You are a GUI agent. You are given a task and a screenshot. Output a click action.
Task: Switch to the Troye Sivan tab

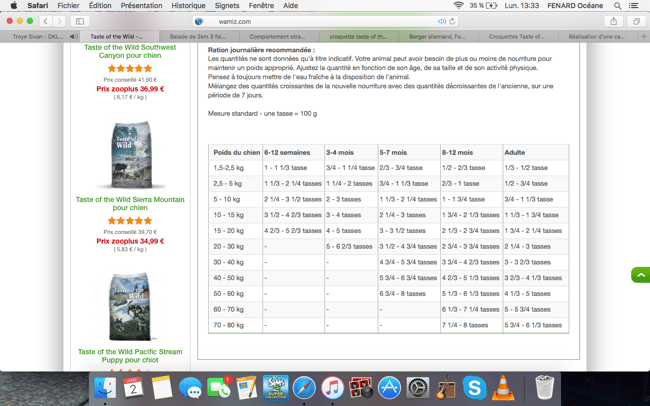(x=37, y=36)
